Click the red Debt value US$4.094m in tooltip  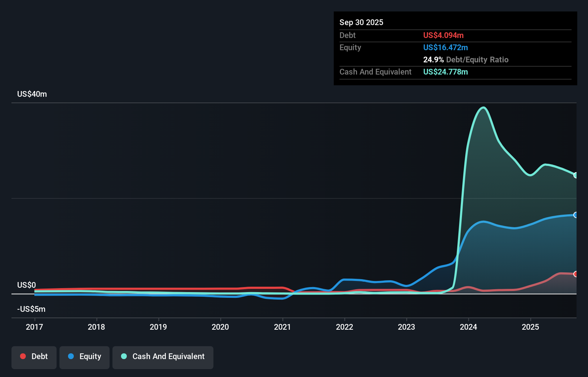443,35
